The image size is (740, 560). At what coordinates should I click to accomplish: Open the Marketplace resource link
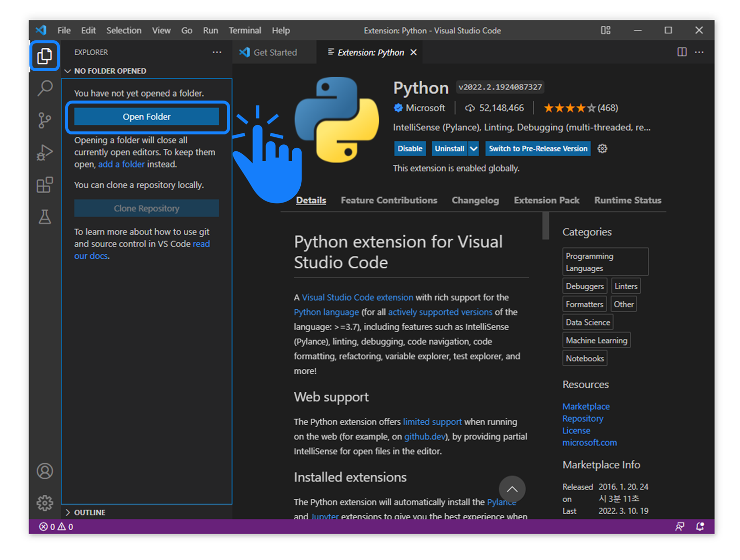tap(586, 406)
